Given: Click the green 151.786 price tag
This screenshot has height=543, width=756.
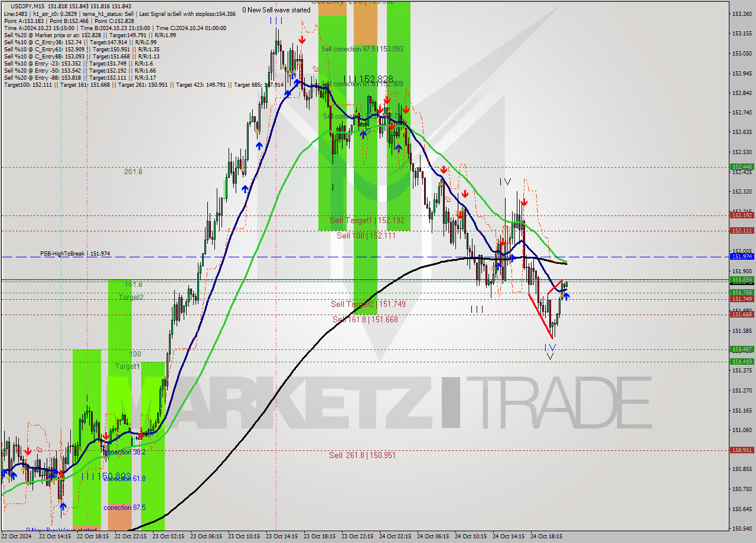Looking at the screenshot, I should [x=742, y=293].
